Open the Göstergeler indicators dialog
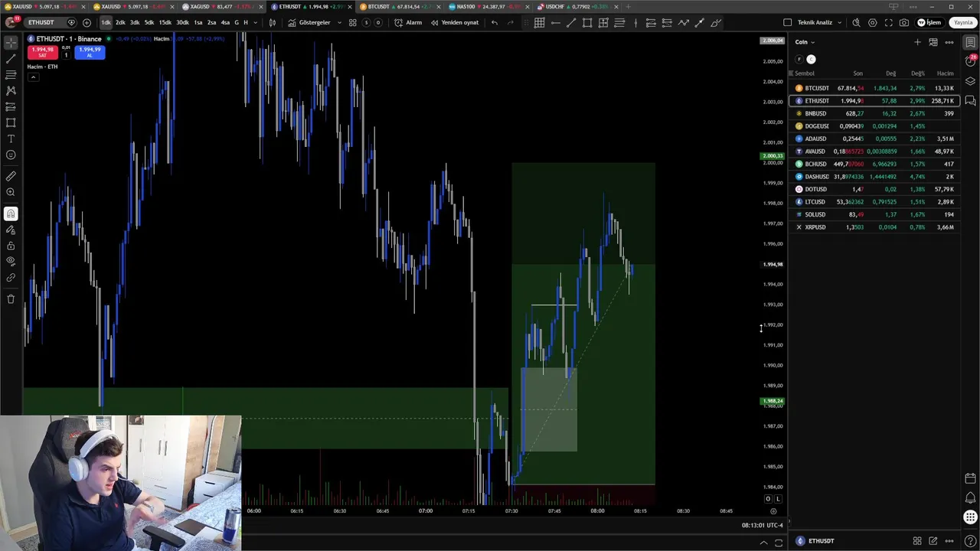 pyautogui.click(x=309, y=22)
